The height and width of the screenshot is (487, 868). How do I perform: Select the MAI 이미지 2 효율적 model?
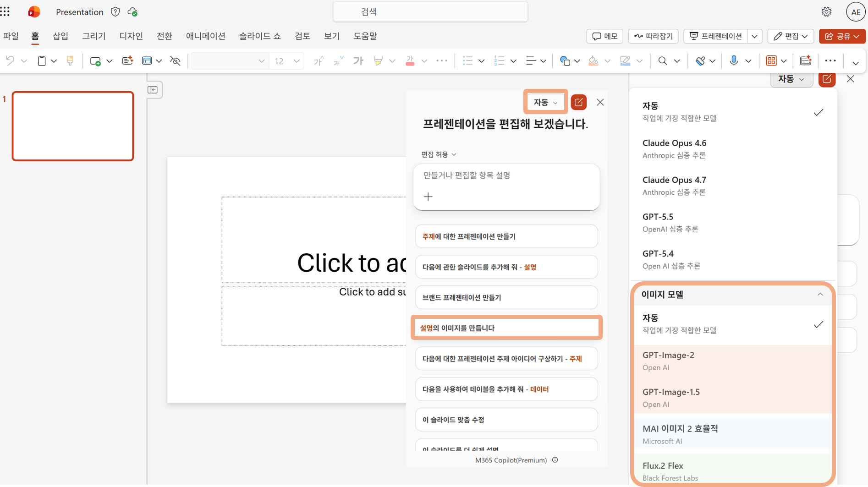(x=733, y=434)
